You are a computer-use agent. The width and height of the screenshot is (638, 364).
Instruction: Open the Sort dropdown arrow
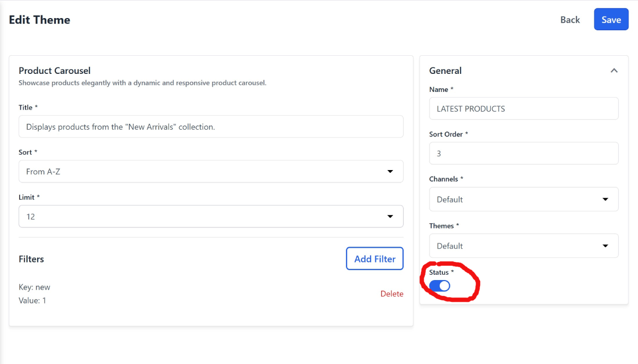tap(390, 172)
